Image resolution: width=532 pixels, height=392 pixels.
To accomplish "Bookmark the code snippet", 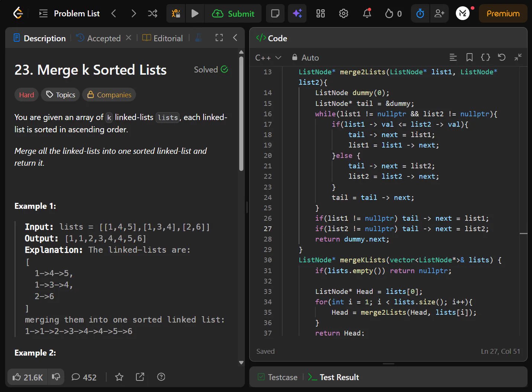I will click(x=470, y=57).
